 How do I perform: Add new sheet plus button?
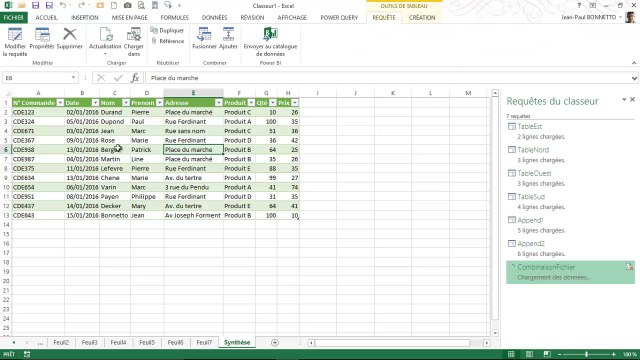tap(275, 342)
